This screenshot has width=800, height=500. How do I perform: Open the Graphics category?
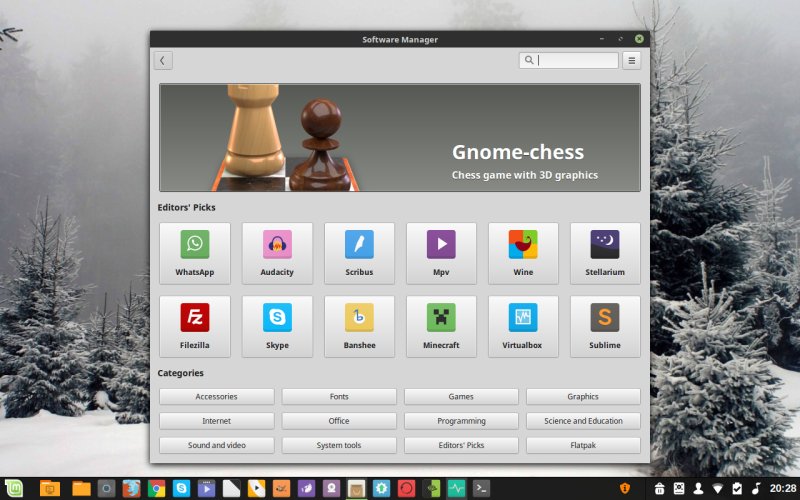[583, 396]
